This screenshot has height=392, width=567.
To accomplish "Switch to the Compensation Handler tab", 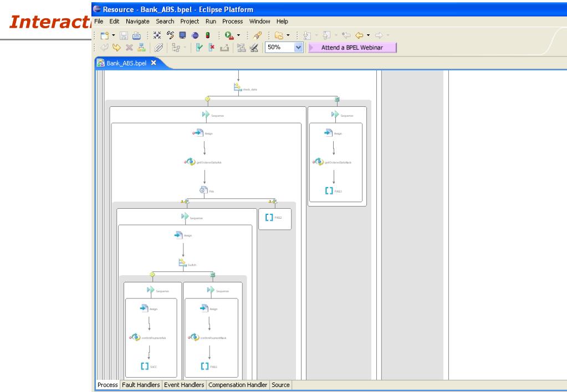I will pos(238,385).
